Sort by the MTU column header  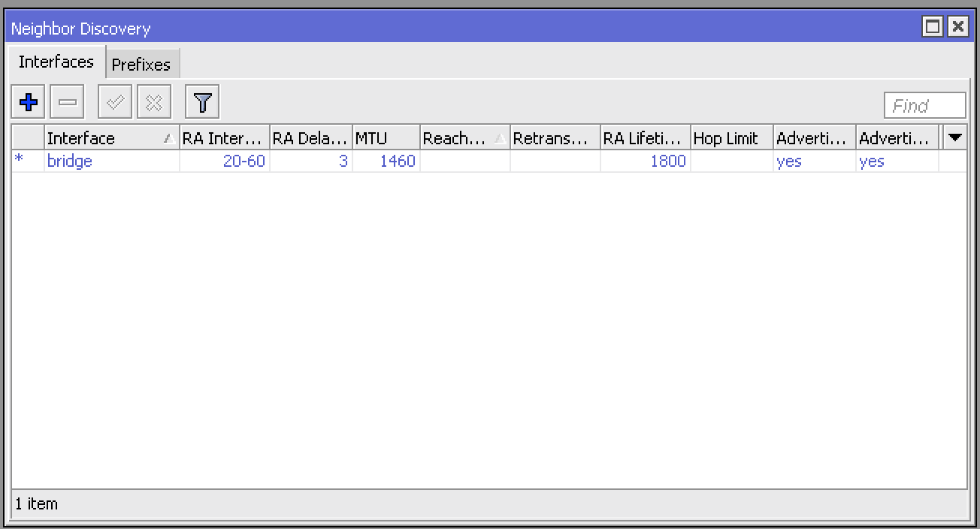pos(386,138)
